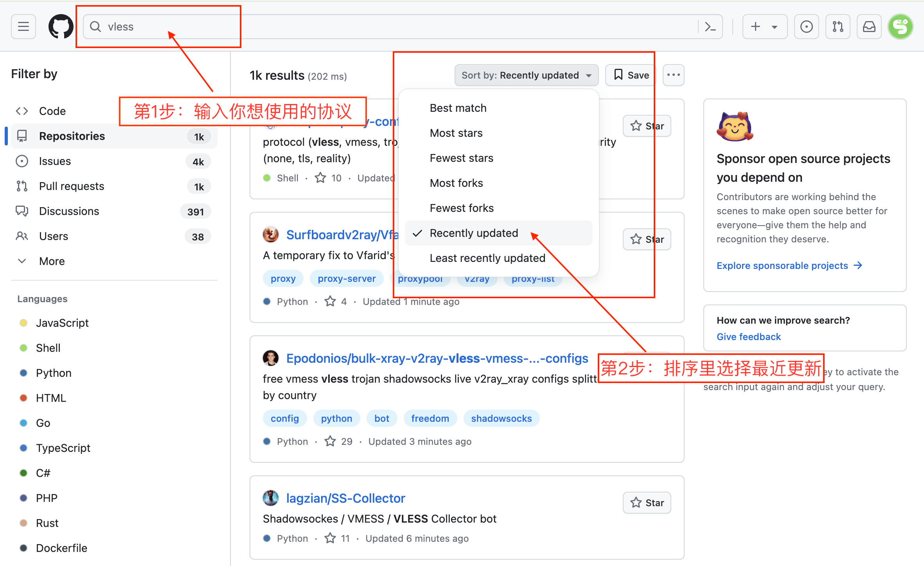Image resolution: width=924 pixels, height=566 pixels.
Task: Star the lagzian/SS-Collector repository
Action: 646,503
